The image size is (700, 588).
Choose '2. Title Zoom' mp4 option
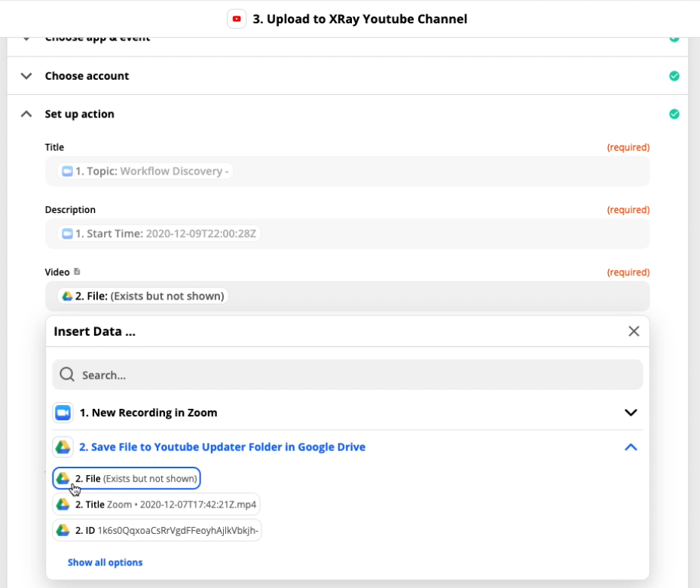(x=156, y=504)
